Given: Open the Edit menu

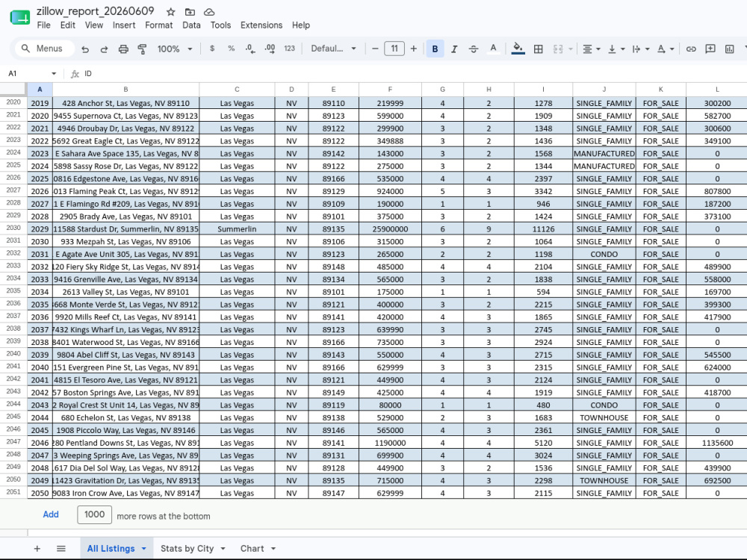Looking at the screenshot, I should 68,25.
